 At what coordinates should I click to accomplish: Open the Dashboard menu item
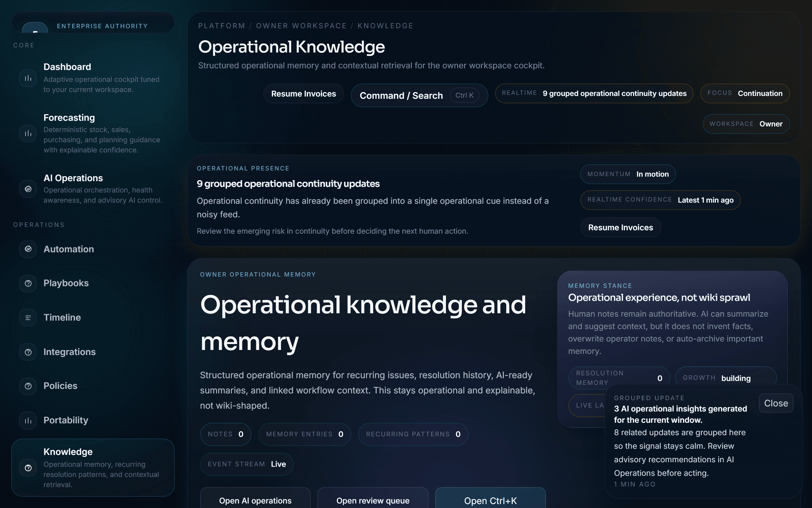(93, 78)
